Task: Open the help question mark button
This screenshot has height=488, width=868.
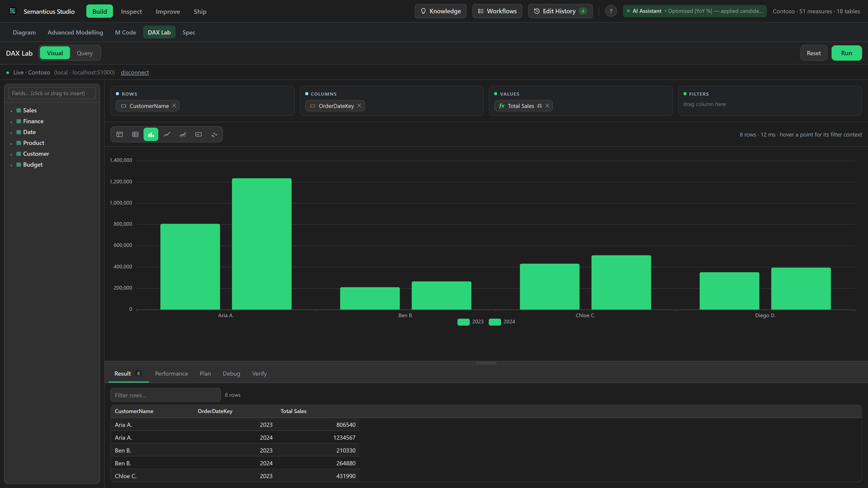Action: pyautogui.click(x=611, y=11)
